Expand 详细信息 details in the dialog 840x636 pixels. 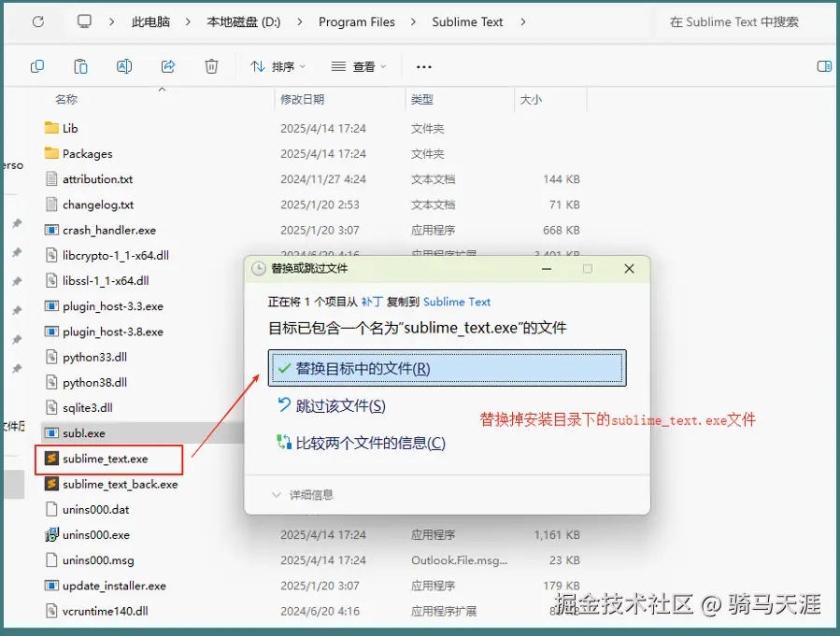point(303,495)
